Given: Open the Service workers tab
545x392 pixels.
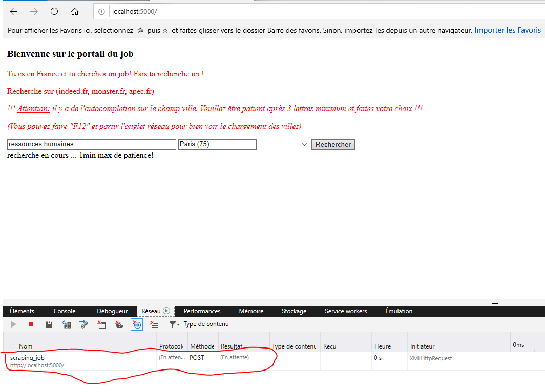Looking at the screenshot, I should coord(346,311).
